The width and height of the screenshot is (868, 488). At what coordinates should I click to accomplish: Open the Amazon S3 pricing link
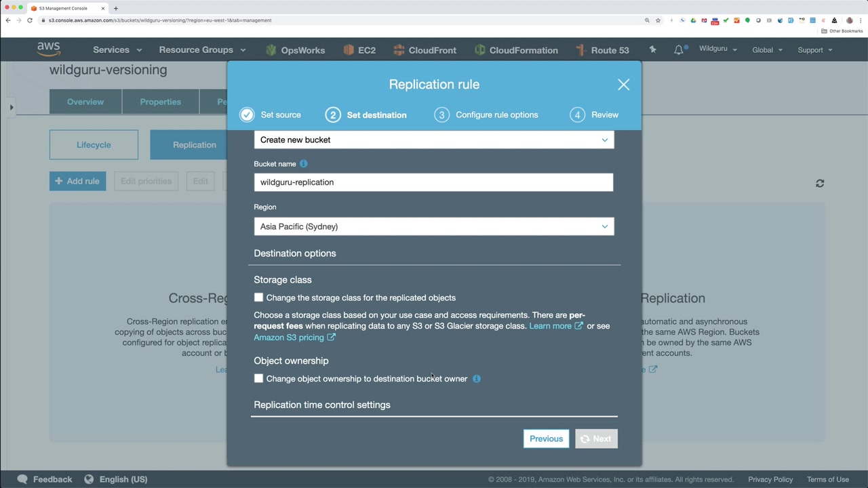tap(294, 338)
